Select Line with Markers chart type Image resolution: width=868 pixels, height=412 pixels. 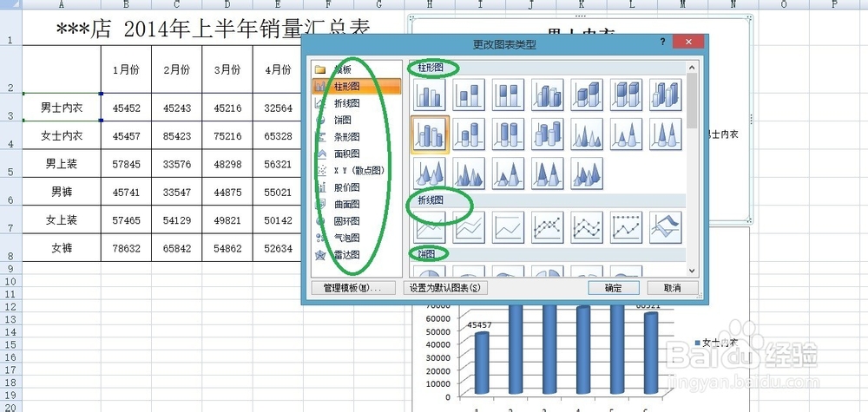pos(548,226)
